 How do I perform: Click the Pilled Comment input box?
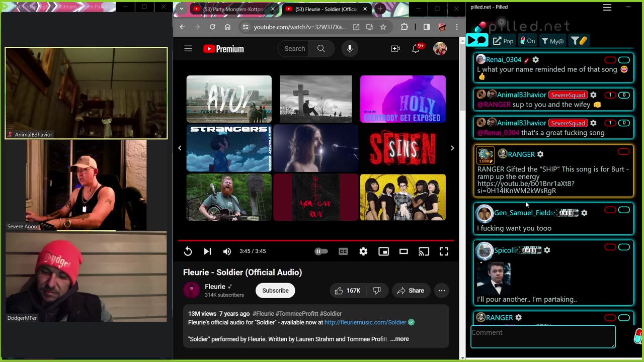(543, 336)
